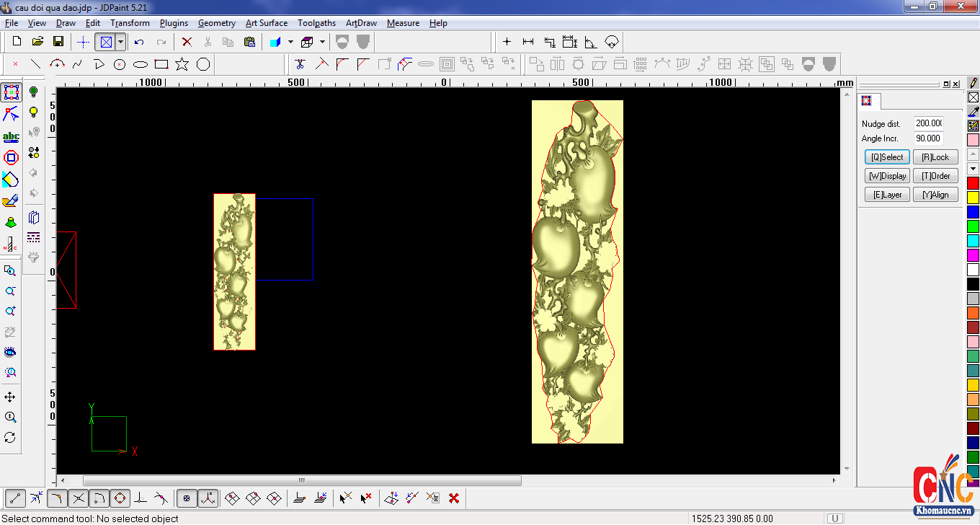The width and height of the screenshot is (980, 525).
Task: Open the Toolpaths menu
Action: point(316,23)
